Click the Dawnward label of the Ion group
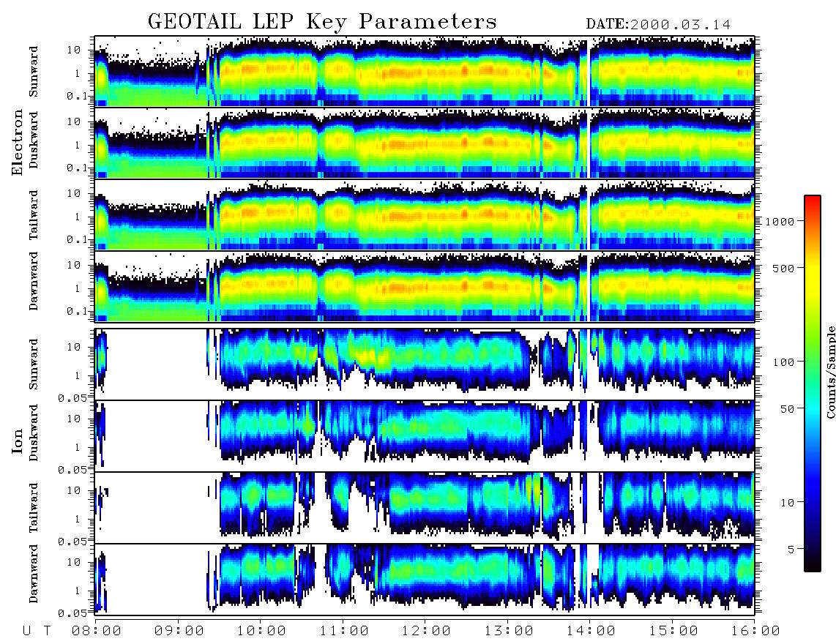 pyautogui.click(x=34, y=574)
